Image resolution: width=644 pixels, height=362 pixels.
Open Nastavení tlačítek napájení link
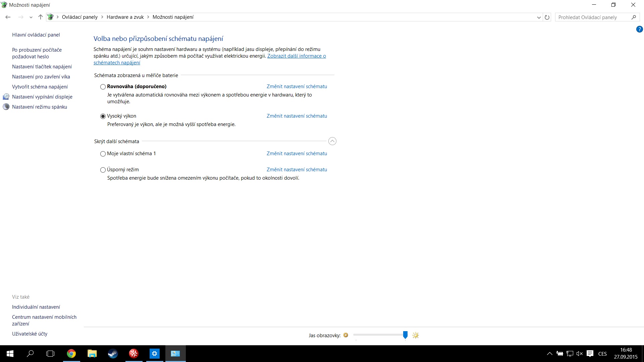(x=42, y=67)
